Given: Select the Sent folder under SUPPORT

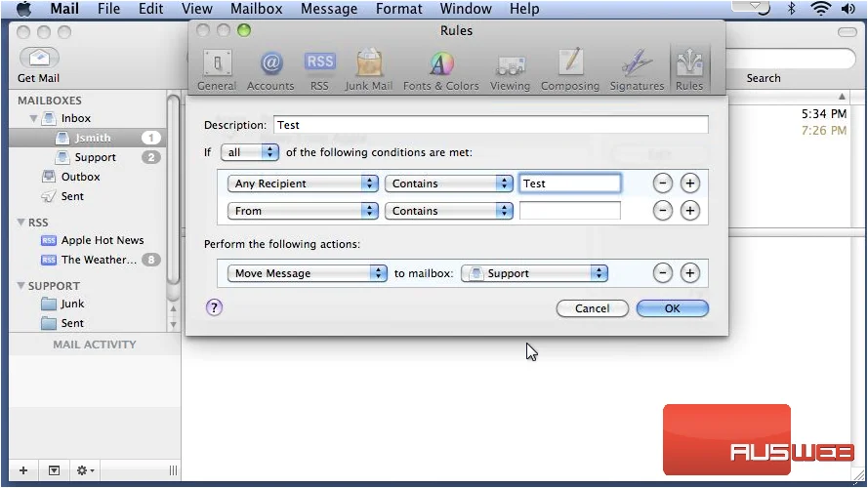Looking at the screenshot, I should (x=88, y=323).
